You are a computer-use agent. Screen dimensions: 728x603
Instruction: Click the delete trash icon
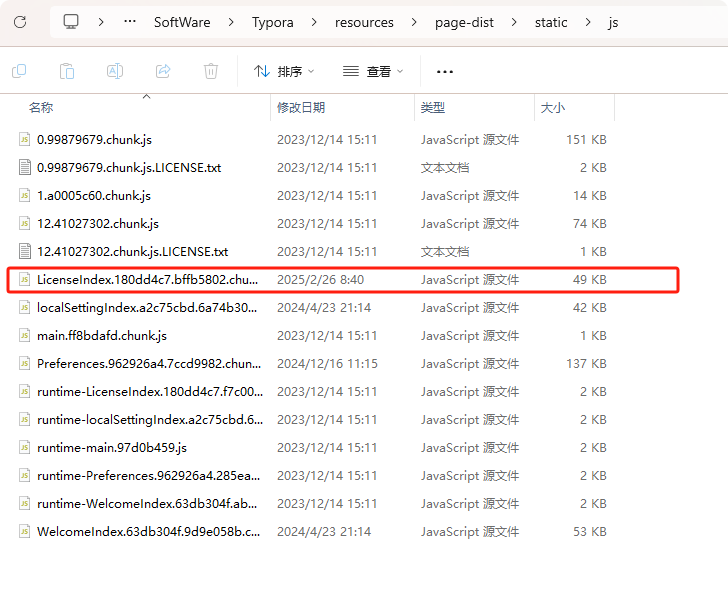[x=211, y=71]
